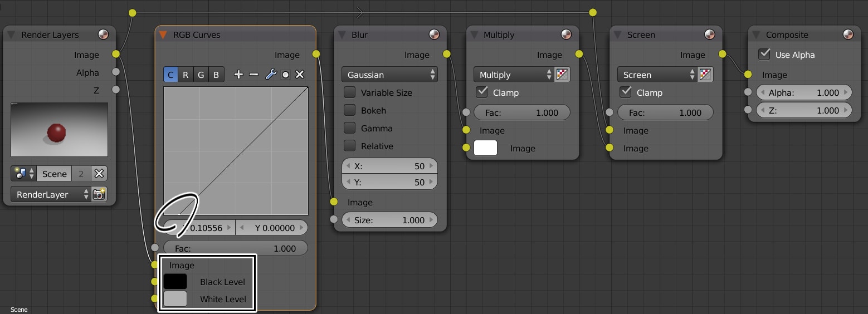The image size is (868, 314).
Task: Click the Composite node title
Action: [787, 35]
